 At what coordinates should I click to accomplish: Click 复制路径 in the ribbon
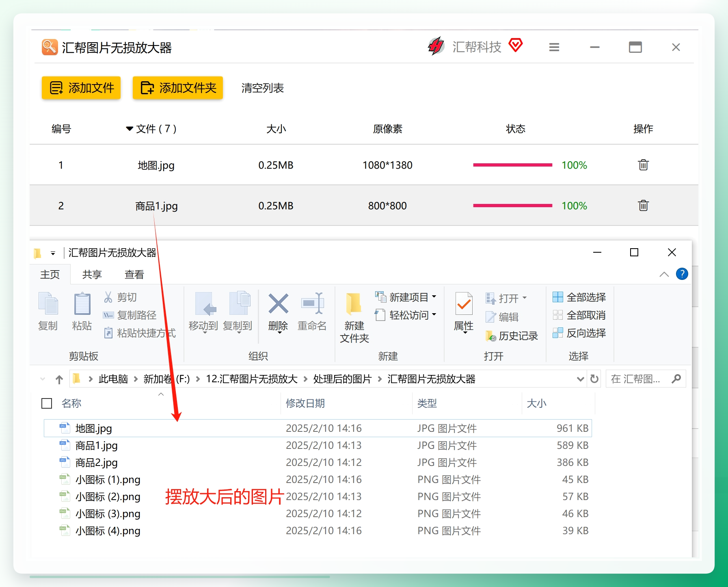[x=130, y=315]
